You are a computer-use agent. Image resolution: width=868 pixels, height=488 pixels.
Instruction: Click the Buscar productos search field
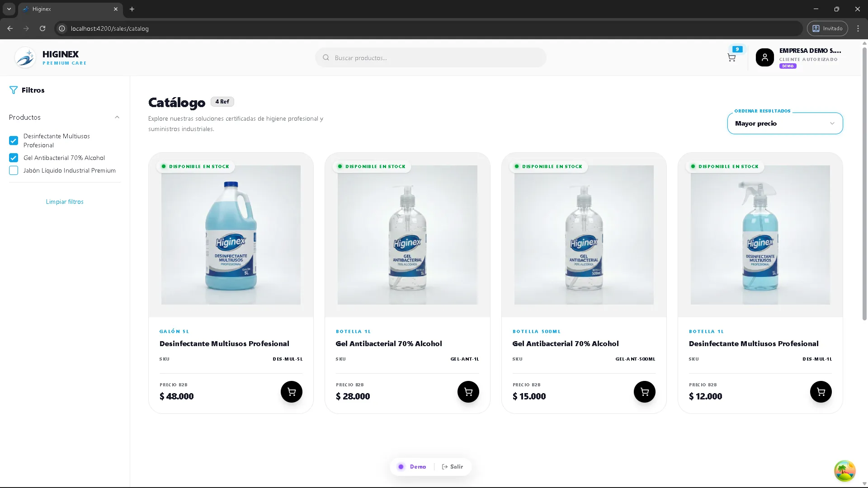429,57
